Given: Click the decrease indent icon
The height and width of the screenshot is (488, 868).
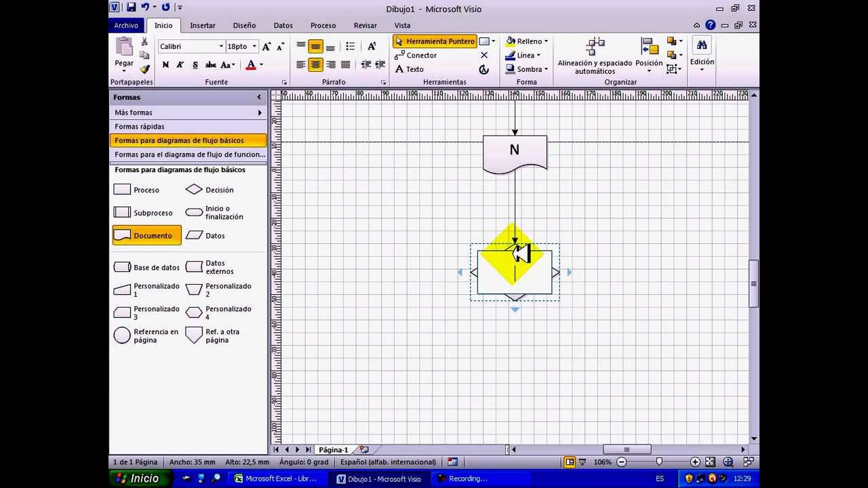Looking at the screenshot, I should point(366,65).
